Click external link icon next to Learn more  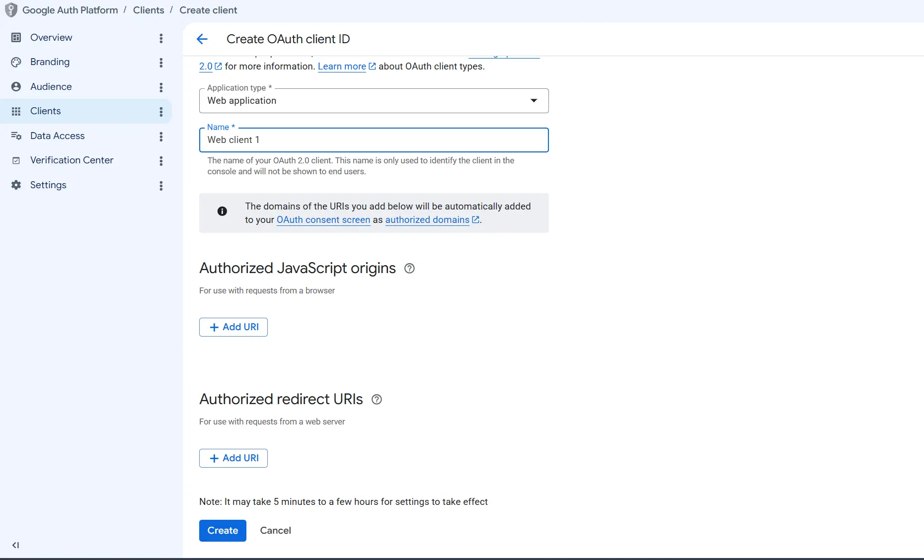[x=372, y=66]
